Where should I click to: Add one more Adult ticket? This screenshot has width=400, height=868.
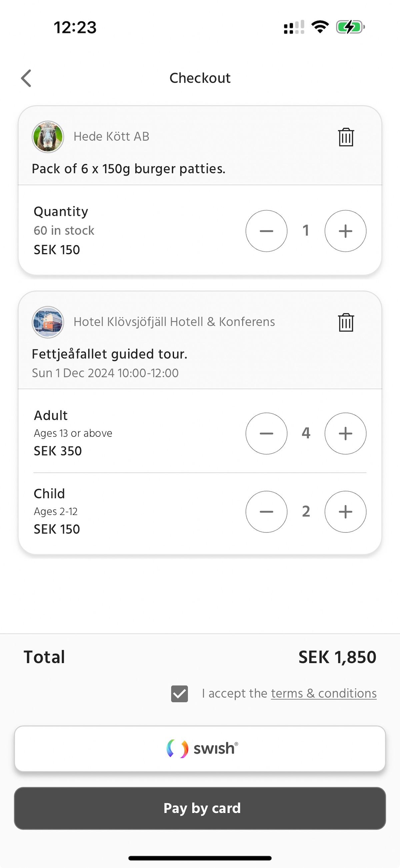click(345, 433)
